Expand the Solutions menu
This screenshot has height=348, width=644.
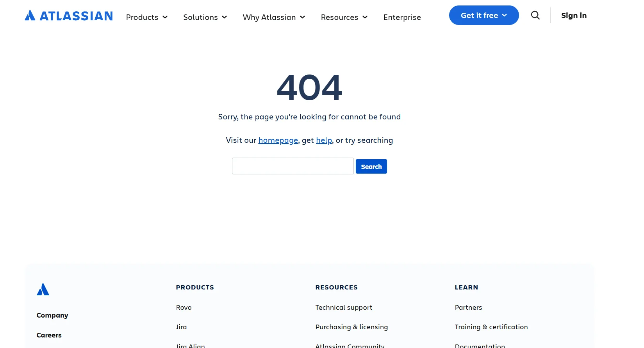(x=205, y=17)
